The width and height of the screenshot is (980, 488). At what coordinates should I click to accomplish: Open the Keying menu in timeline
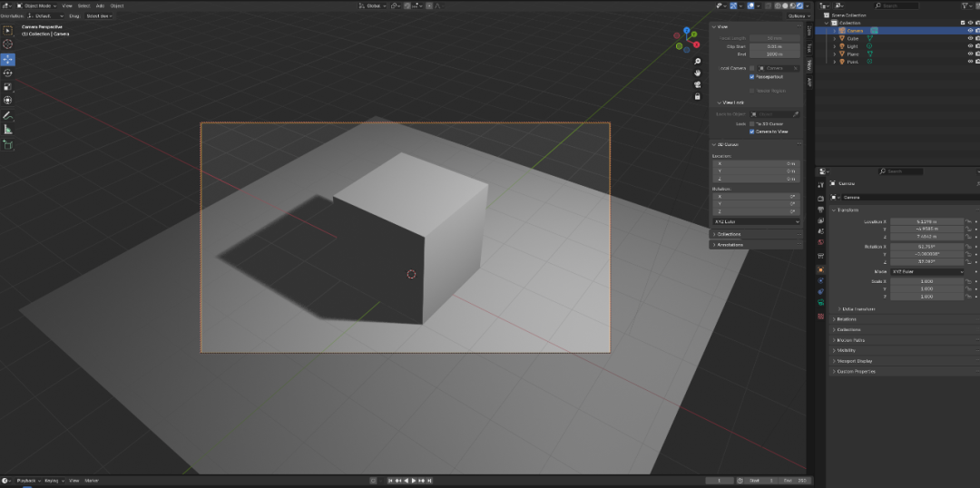[53, 481]
